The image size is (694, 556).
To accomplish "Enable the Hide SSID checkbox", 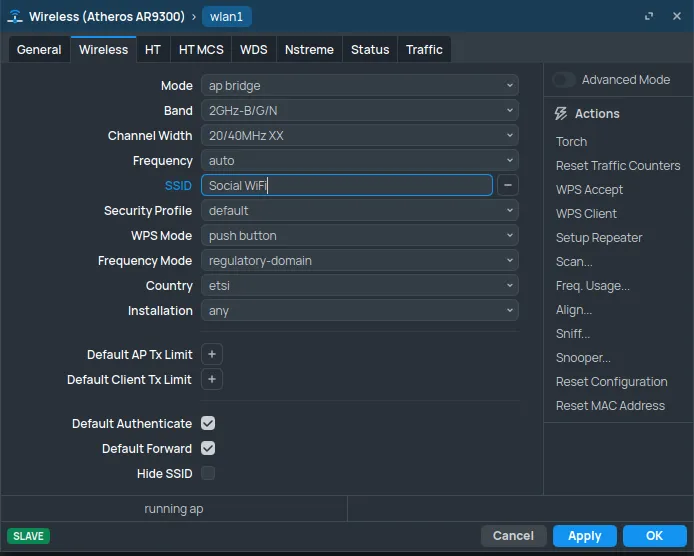I will click(208, 474).
